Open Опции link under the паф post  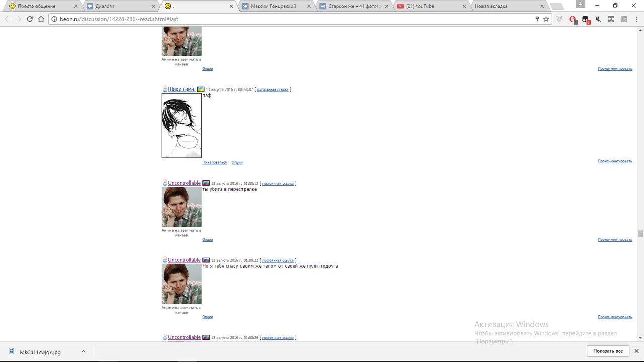(237, 162)
